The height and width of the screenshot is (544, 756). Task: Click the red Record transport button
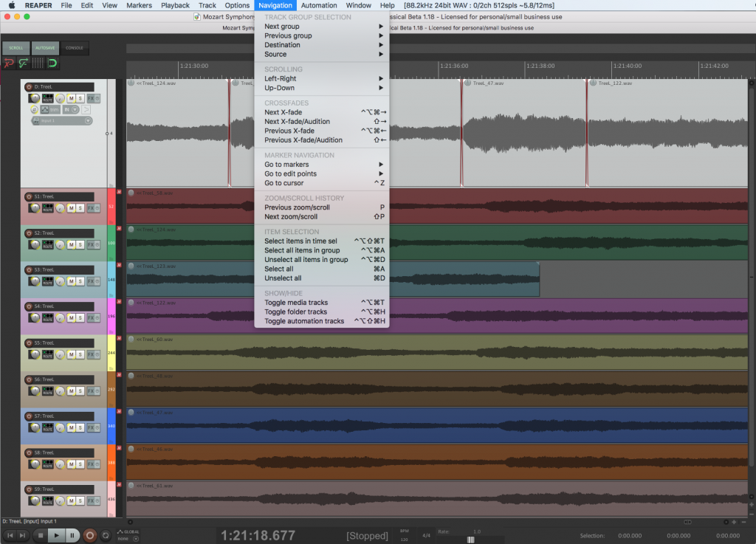coord(89,535)
